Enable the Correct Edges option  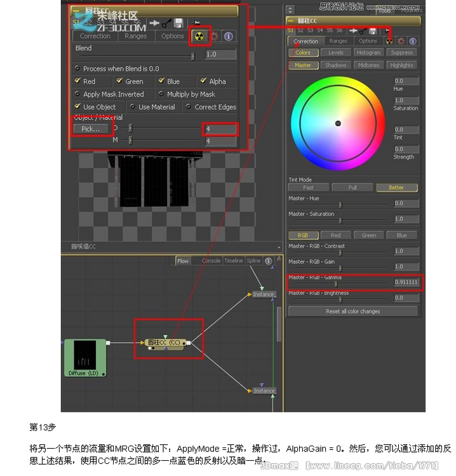pyautogui.click(x=189, y=106)
